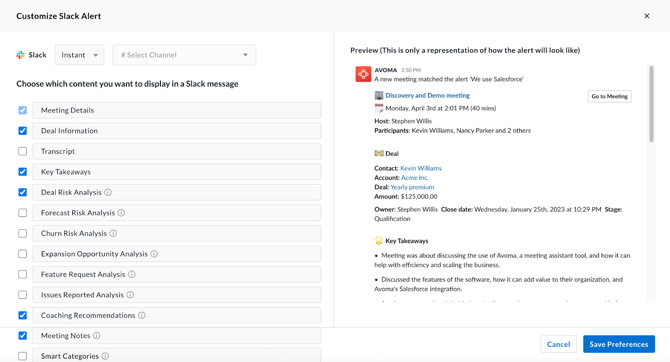Toggle the Meeting Details checkbox
Viewport: 670px width, 362px height.
(x=23, y=110)
